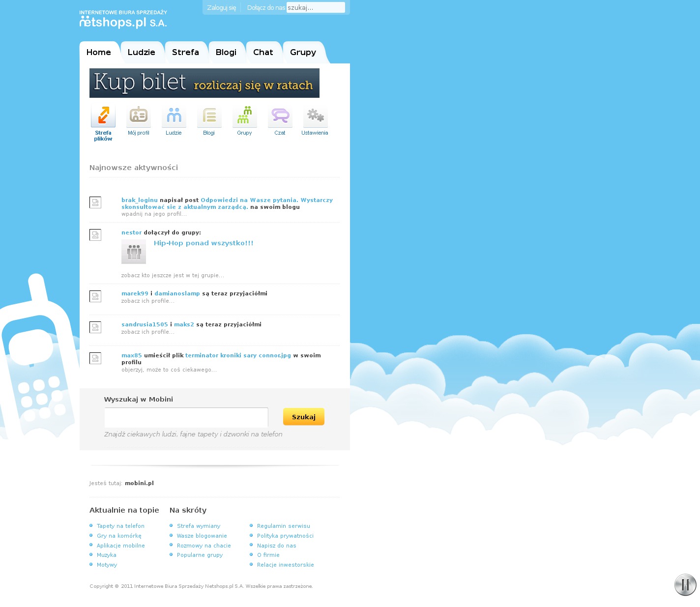Click the Wasze blogowanie link

pyautogui.click(x=202, y=536)
